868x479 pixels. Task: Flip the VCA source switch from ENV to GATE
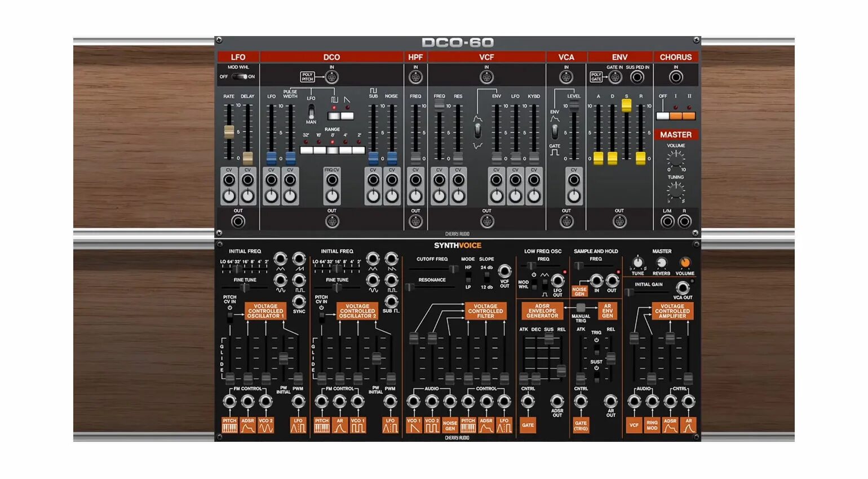click(554, 132)
